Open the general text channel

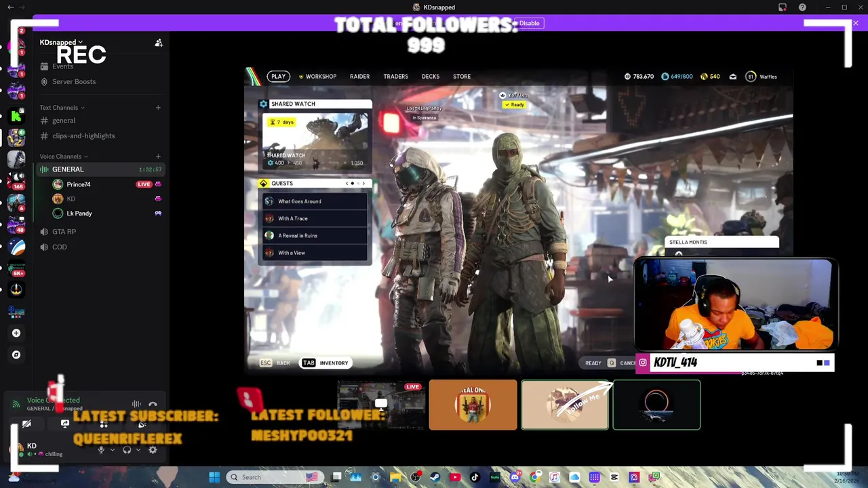tap(64, 121)
